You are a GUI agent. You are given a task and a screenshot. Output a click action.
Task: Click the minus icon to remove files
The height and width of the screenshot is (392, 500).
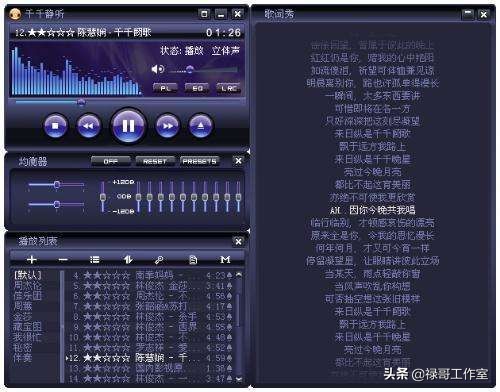(x=63, y=259)
